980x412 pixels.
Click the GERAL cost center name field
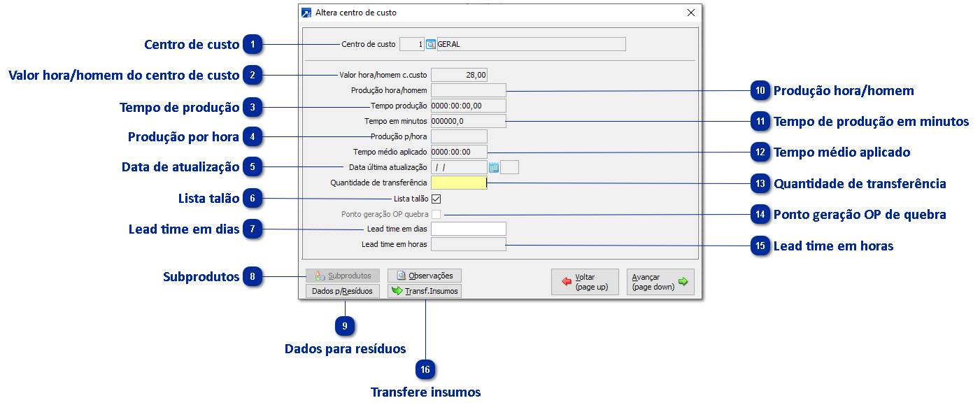(531, 44)
